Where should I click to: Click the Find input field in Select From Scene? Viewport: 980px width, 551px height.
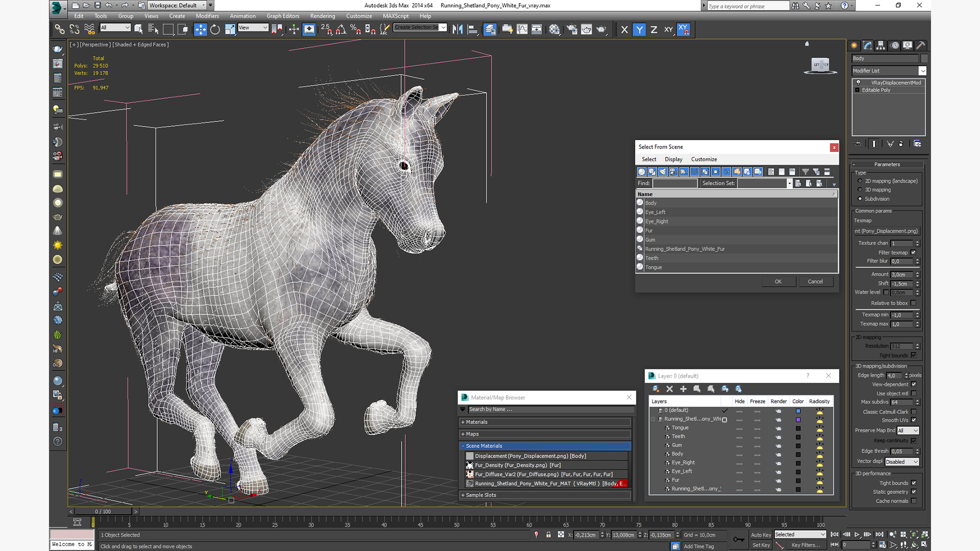pos(675,183)
